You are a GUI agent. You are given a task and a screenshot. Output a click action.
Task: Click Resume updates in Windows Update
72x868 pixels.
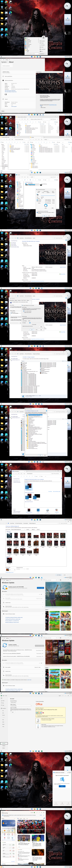click(40, 588)
